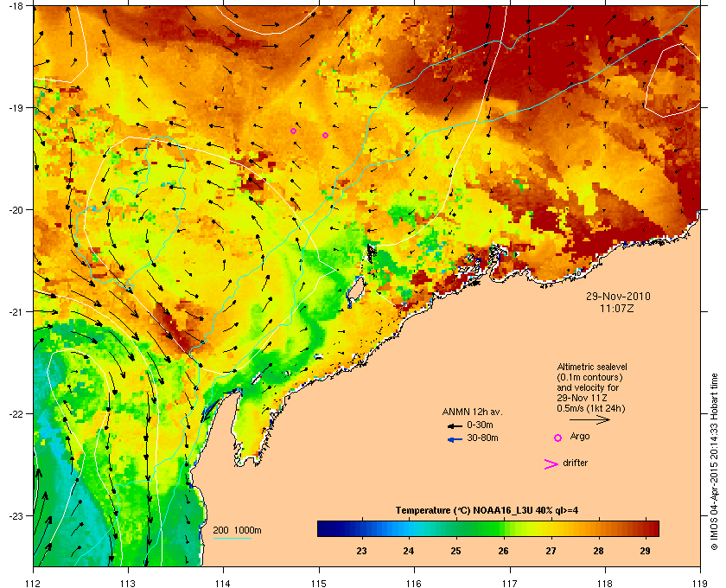Click the latitude axis label -22
The width and height of the screenshot is (726, 588).
click(x=16, y=413)
